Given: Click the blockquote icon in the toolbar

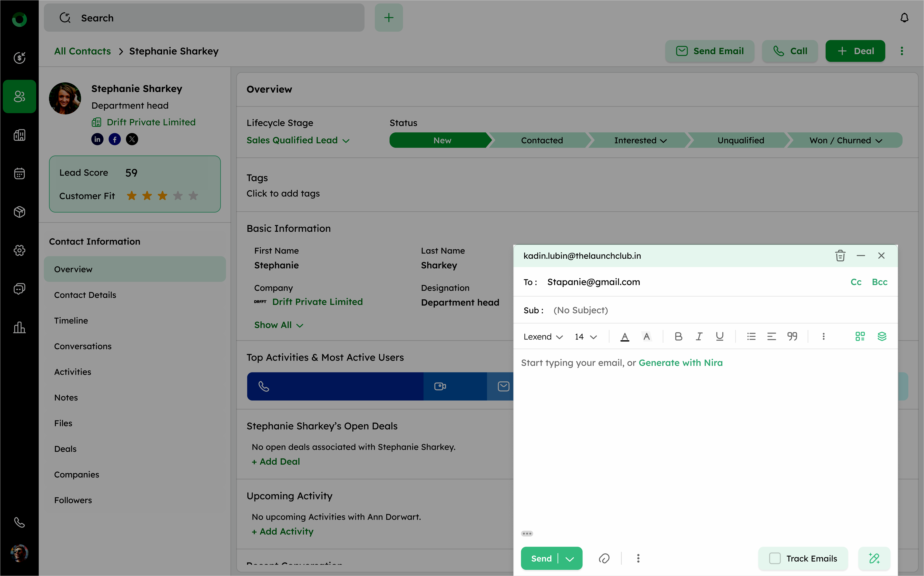Looking at the screenshot, I should (792, 336).
